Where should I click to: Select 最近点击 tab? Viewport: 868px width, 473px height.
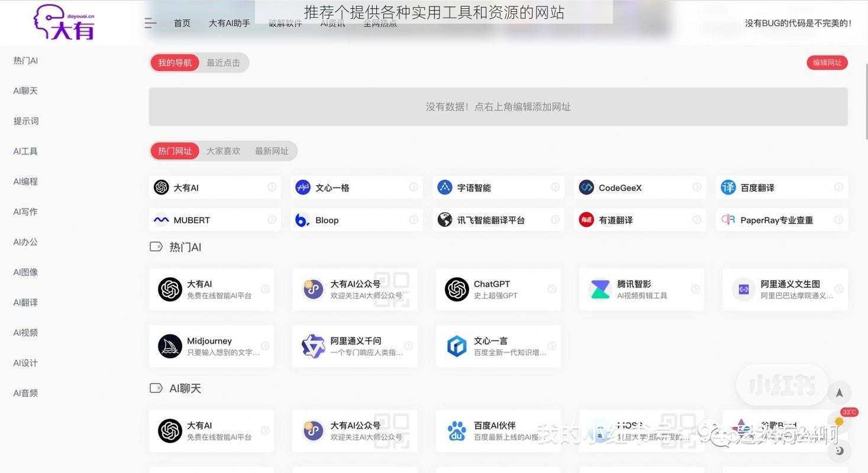click(x=223, y=63)
